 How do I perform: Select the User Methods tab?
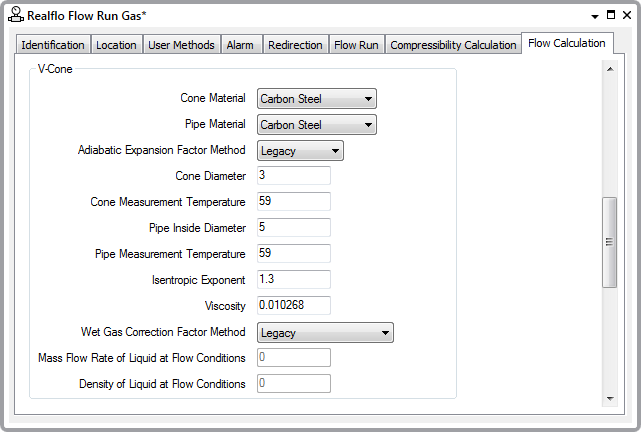181,45
